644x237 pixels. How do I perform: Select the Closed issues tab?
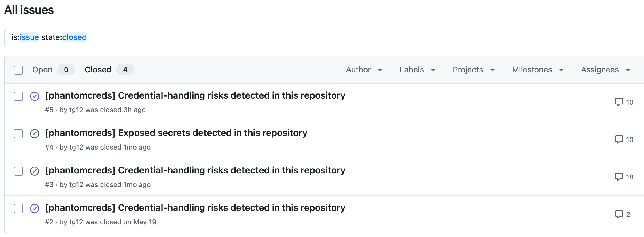click(x=109, y=70)
